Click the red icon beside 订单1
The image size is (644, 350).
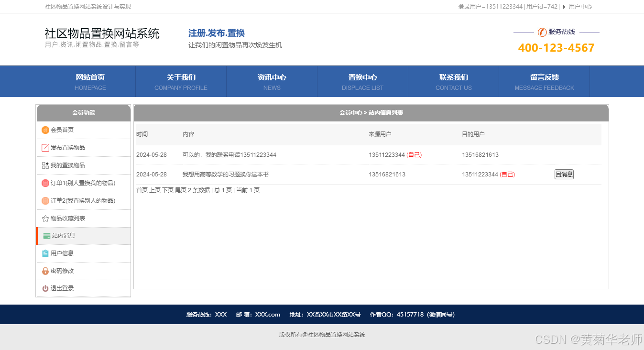coord(45,183)
